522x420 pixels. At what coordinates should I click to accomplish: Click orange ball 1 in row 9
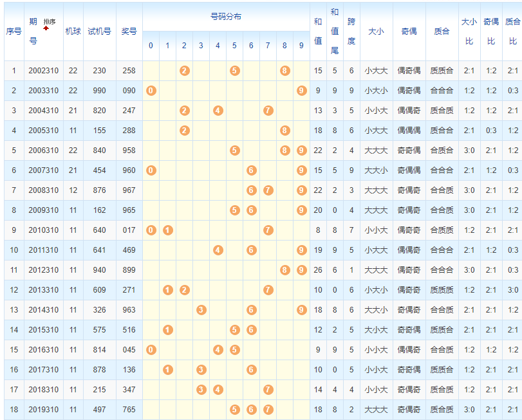[168, 230]
